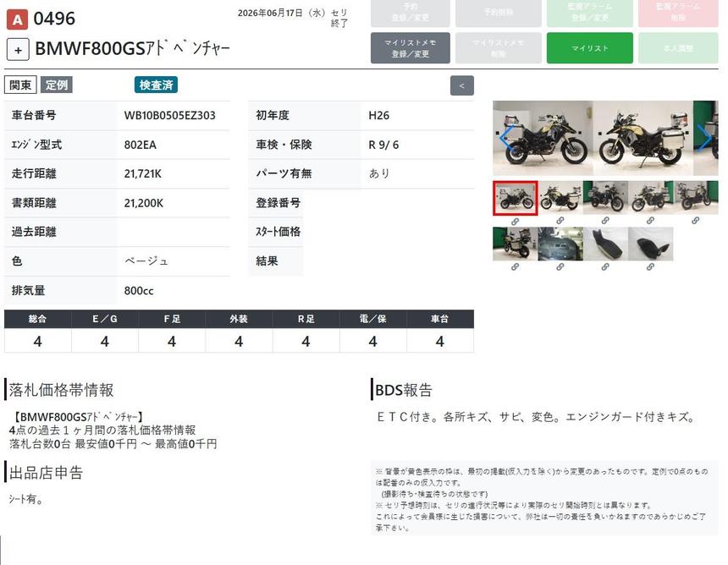Click the red A badge beside 0496
Screen dimensions: 728x565
click(17, 19)
